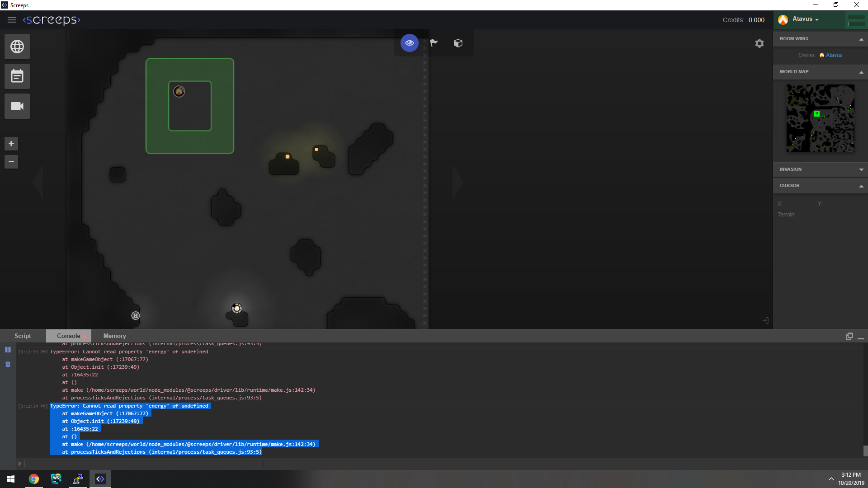Click the zoom in plus button
Screen dimensions: 868x488
(11, 143)
